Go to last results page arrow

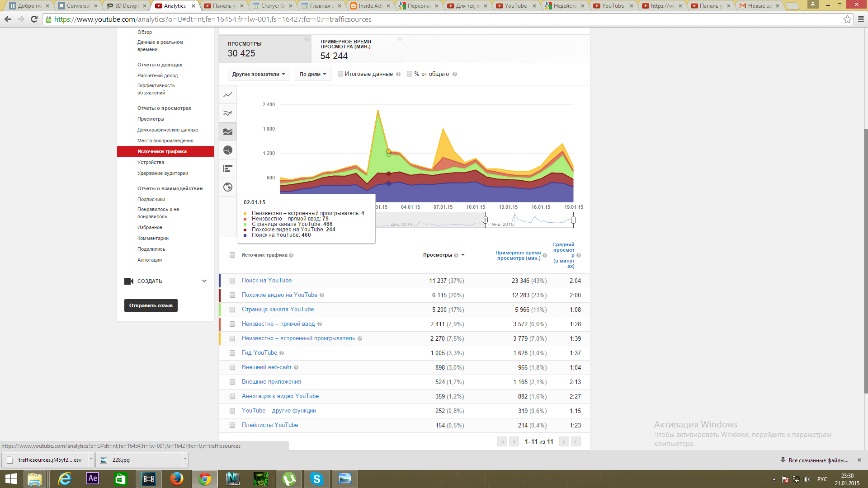[576, 441]
